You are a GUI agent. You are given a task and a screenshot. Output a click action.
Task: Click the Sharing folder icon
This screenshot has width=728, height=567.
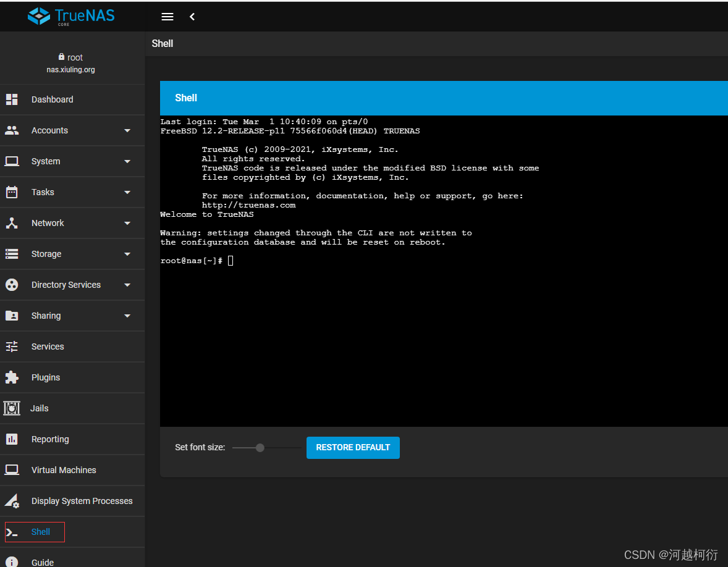[12, 316]
